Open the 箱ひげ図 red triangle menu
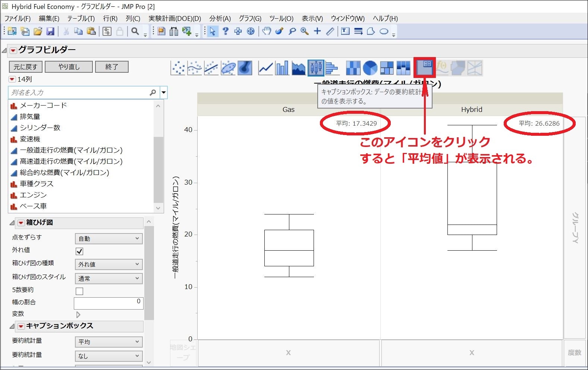588x370 pixels. coord(21,223)
